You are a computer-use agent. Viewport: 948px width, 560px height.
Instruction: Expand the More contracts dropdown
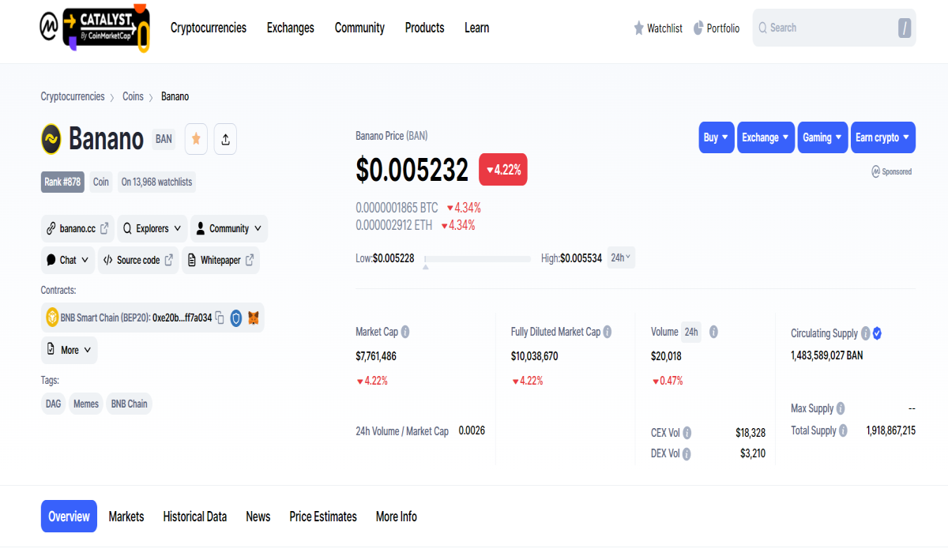click(70, 350)
